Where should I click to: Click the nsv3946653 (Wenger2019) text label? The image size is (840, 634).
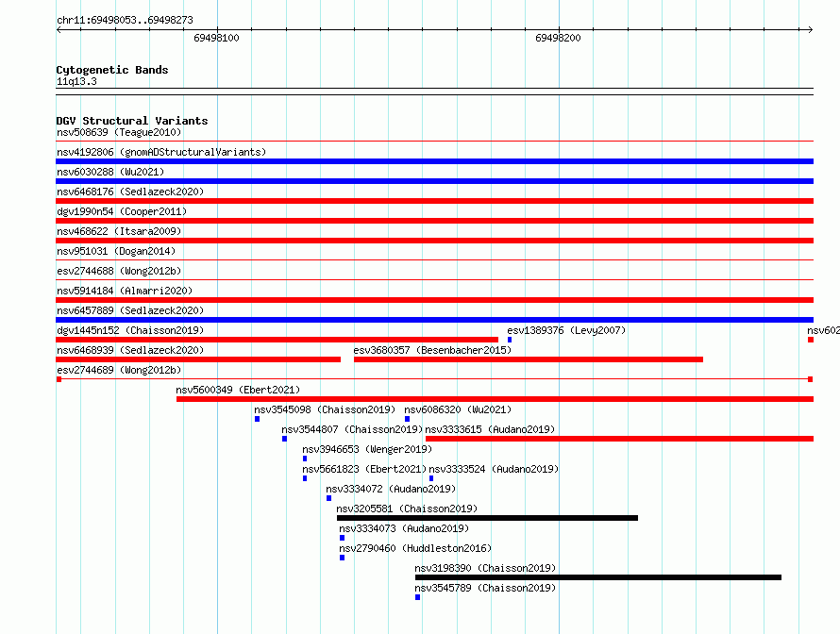point(367,449)
